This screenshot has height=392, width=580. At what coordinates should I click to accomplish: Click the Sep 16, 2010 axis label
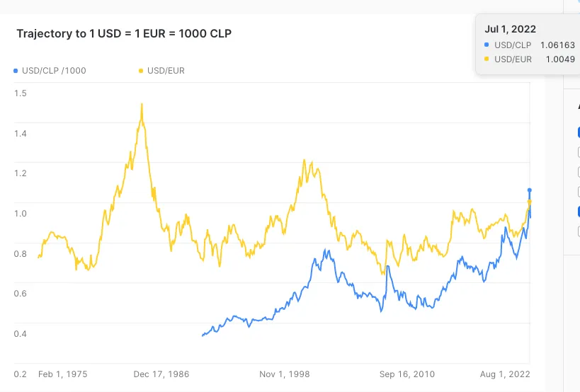pos(407,374)
